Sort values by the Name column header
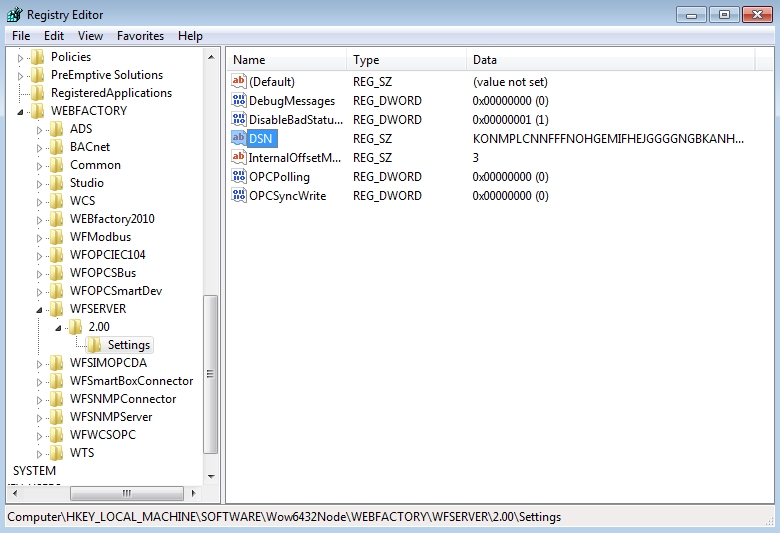The image size is (780, 533). [250, 60]
